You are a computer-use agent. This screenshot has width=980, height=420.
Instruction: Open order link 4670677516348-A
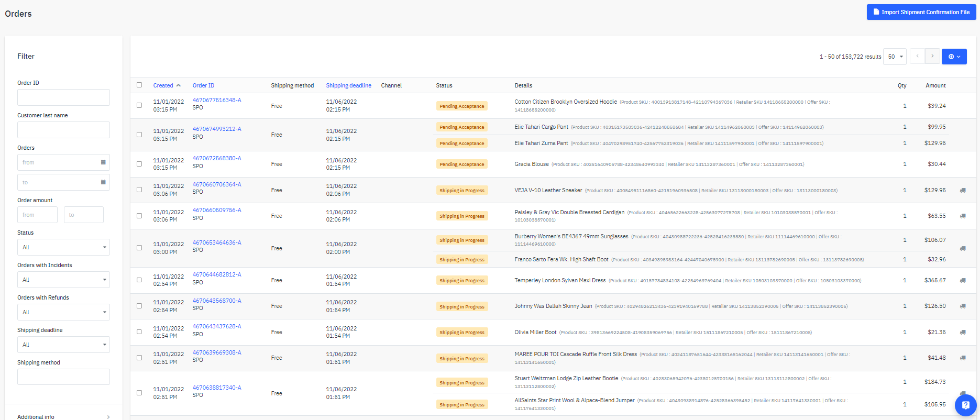click(x=217, y=100)
